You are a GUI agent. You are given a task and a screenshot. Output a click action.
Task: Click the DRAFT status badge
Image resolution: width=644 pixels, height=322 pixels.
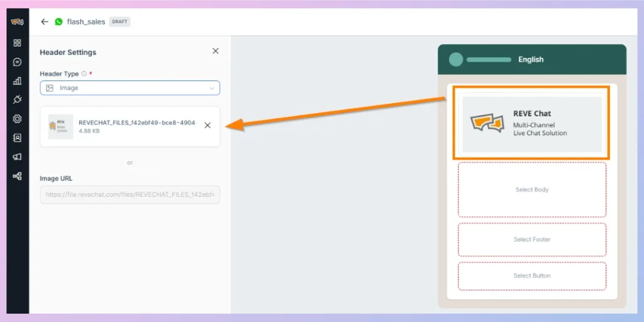(x=119, y=22)
